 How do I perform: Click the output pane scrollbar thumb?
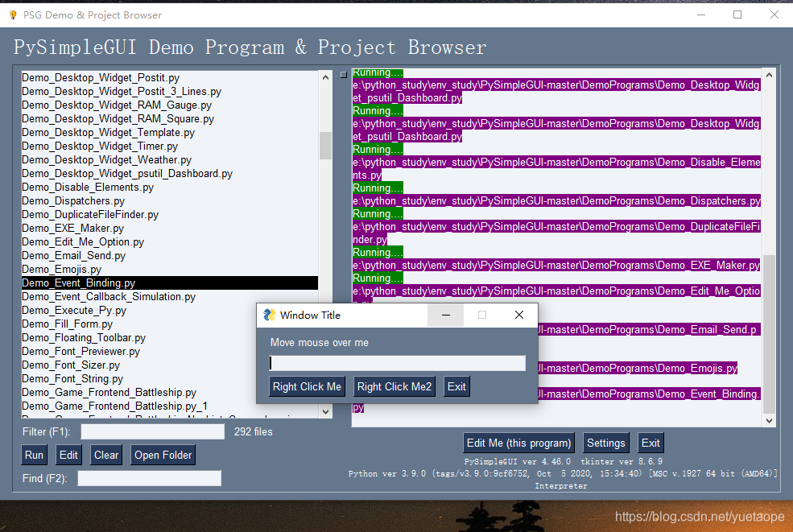click(x=769, y=334)
